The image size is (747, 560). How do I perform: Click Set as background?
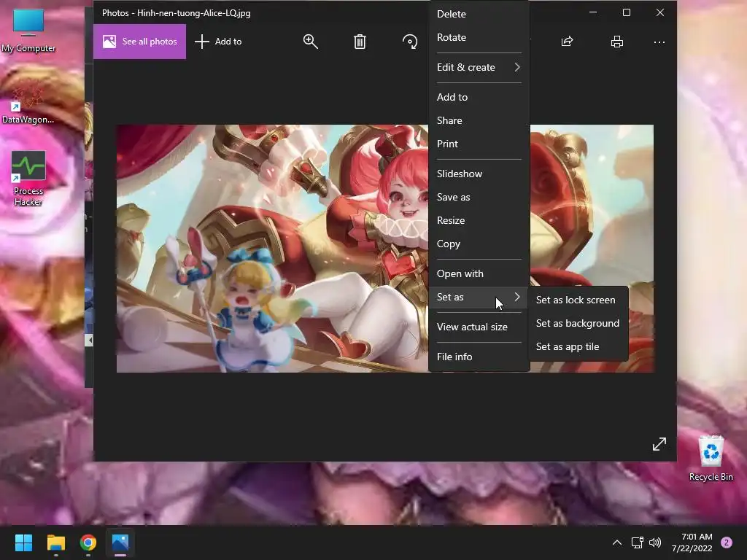click(578, 323)
